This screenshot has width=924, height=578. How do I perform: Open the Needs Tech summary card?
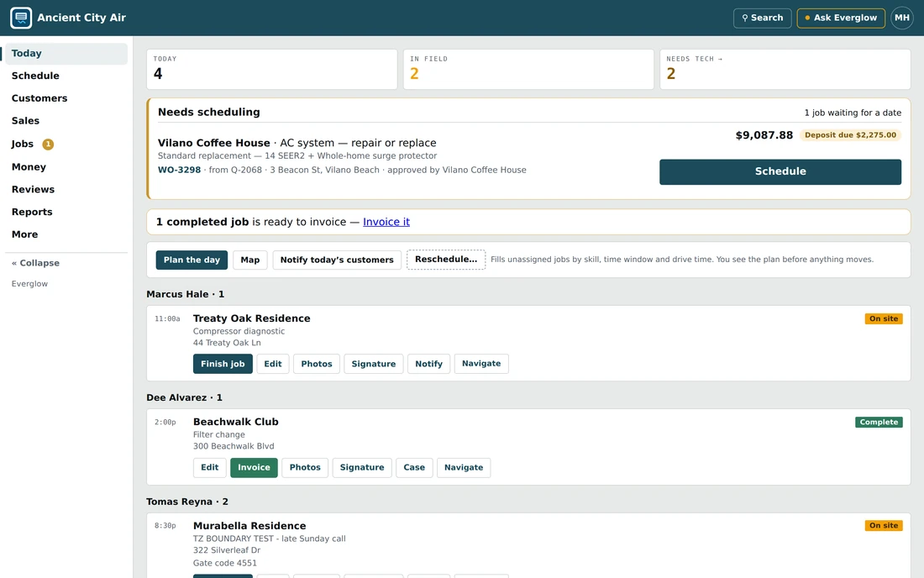pos(785,69)
